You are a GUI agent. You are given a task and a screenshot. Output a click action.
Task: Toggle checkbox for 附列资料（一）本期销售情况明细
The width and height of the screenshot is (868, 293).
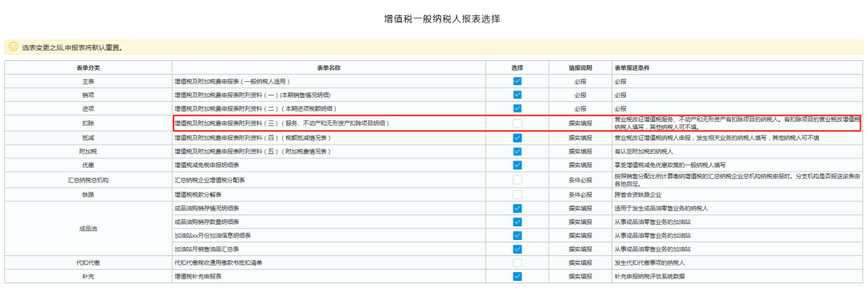tap(517, 95)
